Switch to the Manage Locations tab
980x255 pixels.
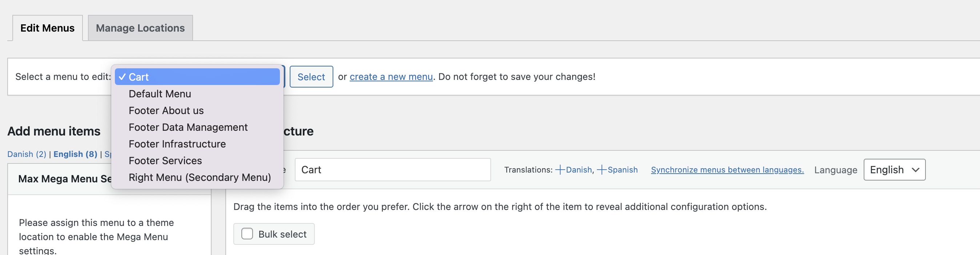[x=140, y=28]
